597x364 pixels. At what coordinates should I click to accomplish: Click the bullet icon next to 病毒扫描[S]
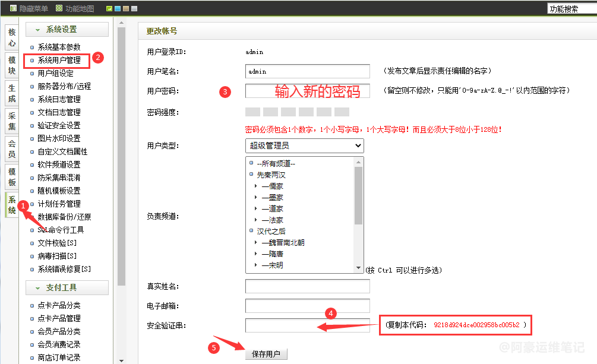pos(32,257)
